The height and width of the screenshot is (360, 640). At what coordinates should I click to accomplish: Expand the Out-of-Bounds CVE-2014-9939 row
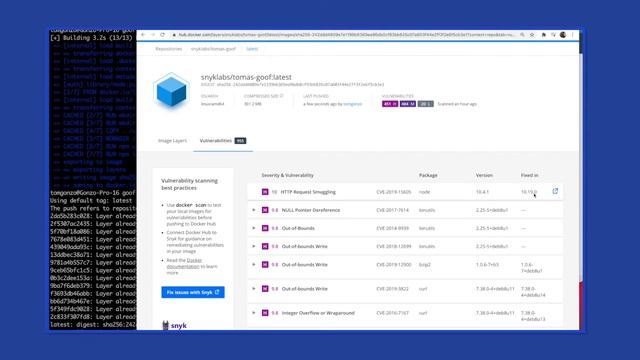[x=253, y=228]
